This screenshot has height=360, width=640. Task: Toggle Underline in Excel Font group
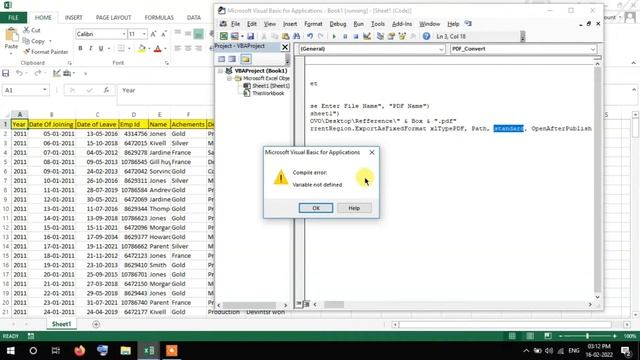point(101,49)
